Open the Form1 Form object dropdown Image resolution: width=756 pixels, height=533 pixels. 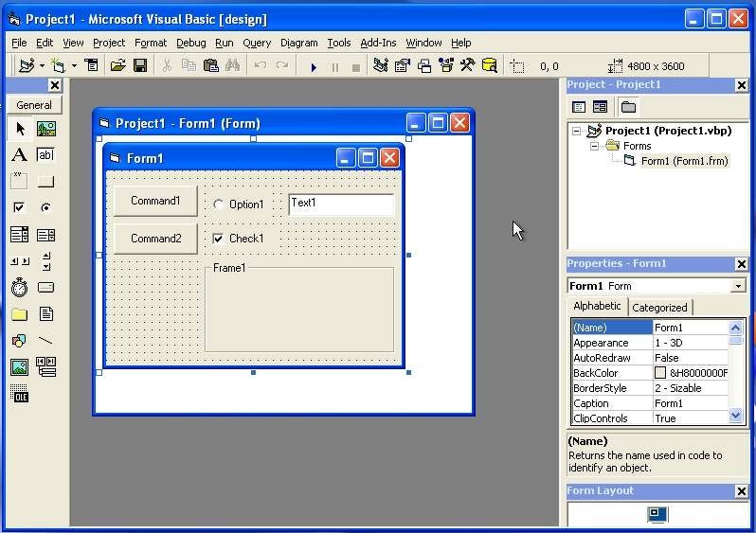[x=738, y=286]
